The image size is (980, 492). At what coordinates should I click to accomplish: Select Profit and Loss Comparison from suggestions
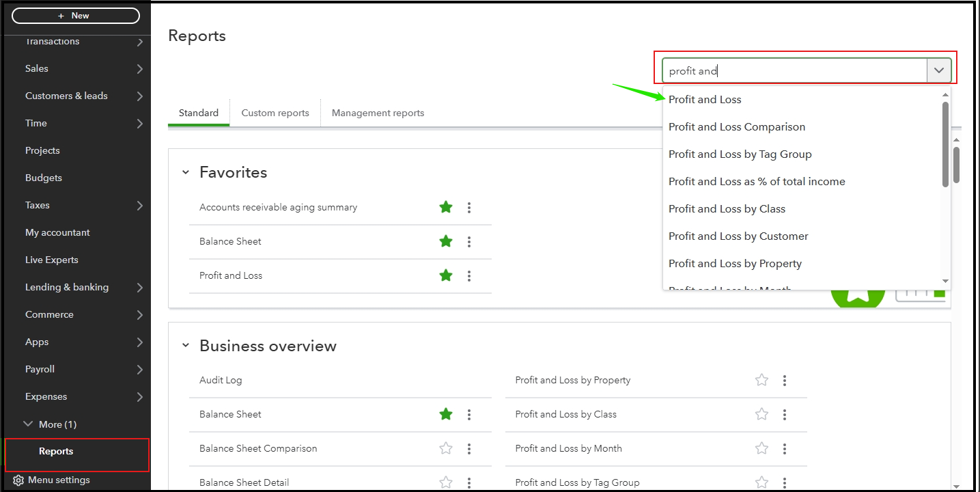click(x=736, y=126)
